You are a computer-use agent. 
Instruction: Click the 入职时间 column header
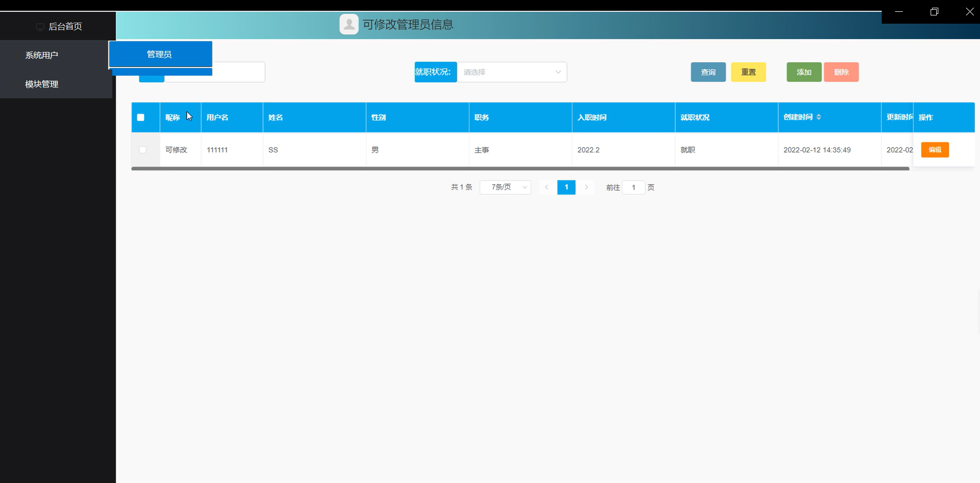pos(623,117)
